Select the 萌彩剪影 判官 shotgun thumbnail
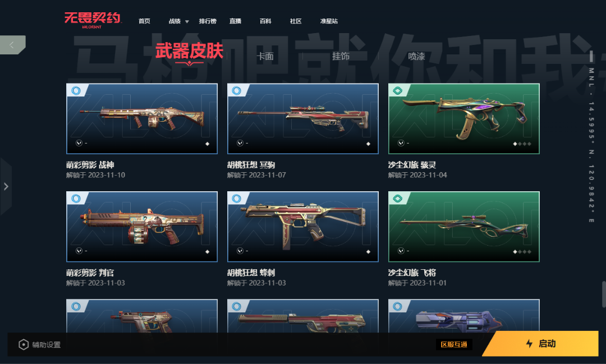This screenshot has width=606, height=364. (x=142, y=227)
